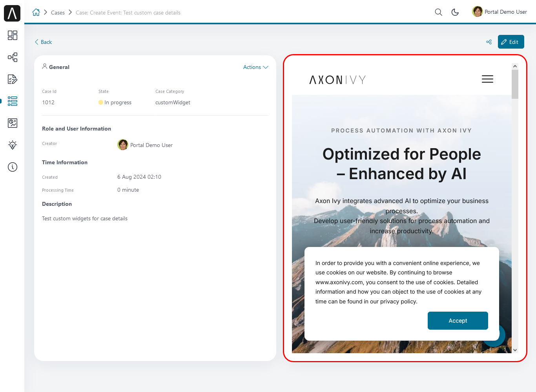Click the Optimized for People headline
The width and height of the screenshot is (536, 392).
[402, 164]
